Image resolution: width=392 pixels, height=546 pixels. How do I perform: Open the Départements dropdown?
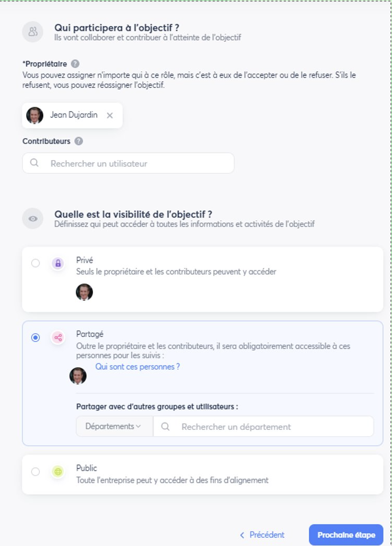114,426
